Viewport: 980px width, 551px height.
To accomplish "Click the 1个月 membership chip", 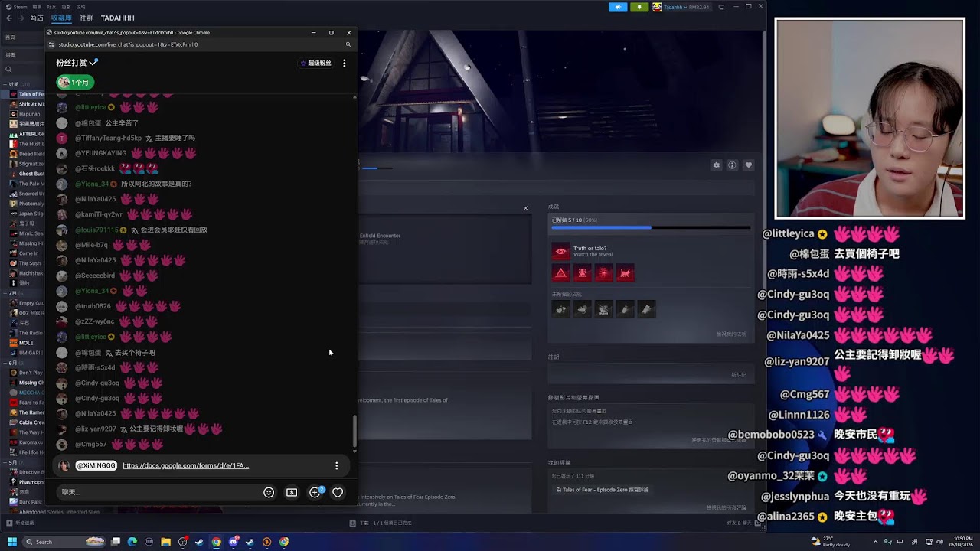I will [x=75, y=82].
